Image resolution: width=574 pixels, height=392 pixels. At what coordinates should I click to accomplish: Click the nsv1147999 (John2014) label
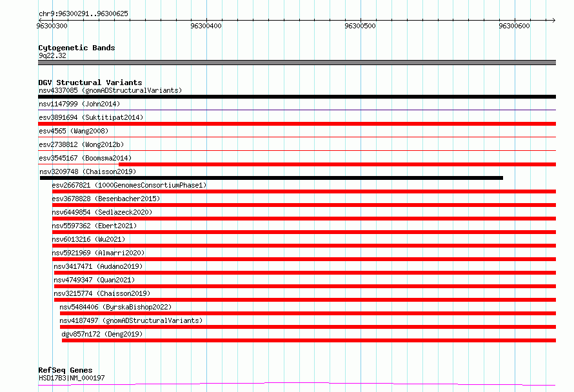point(79,104)
